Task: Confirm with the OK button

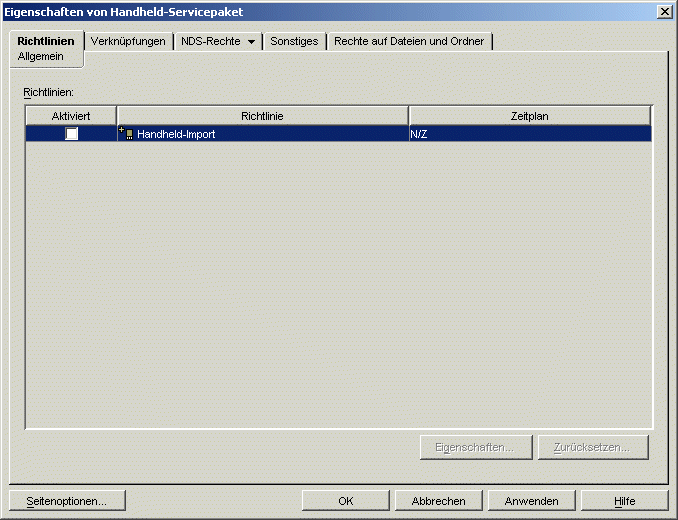Action: click(345, 501)
